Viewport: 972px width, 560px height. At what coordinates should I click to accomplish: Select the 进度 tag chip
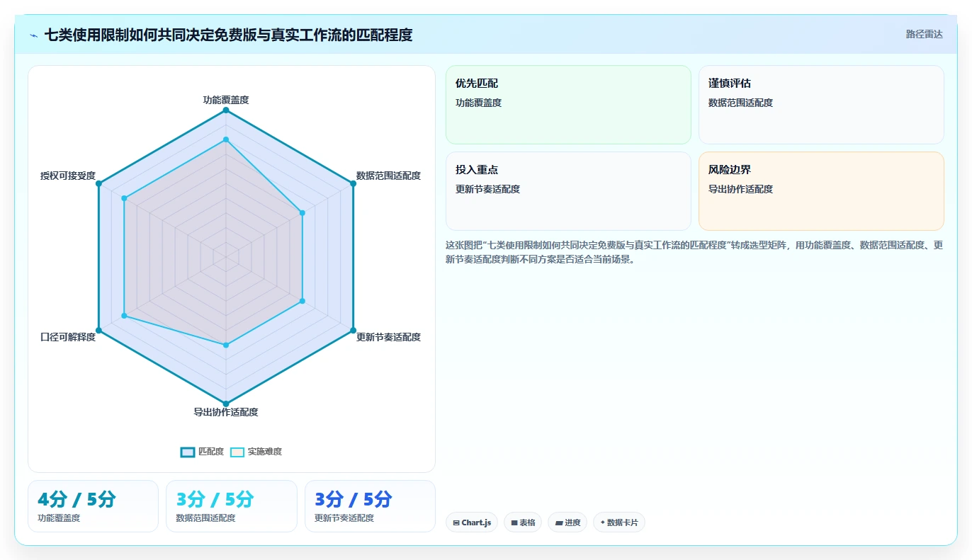(x=567, y=522)
